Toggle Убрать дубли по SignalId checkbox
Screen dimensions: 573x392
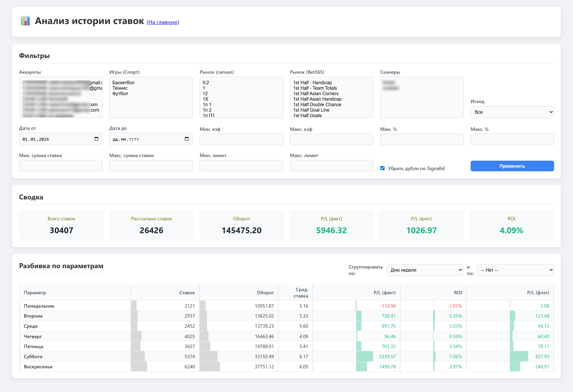[382, 168]
